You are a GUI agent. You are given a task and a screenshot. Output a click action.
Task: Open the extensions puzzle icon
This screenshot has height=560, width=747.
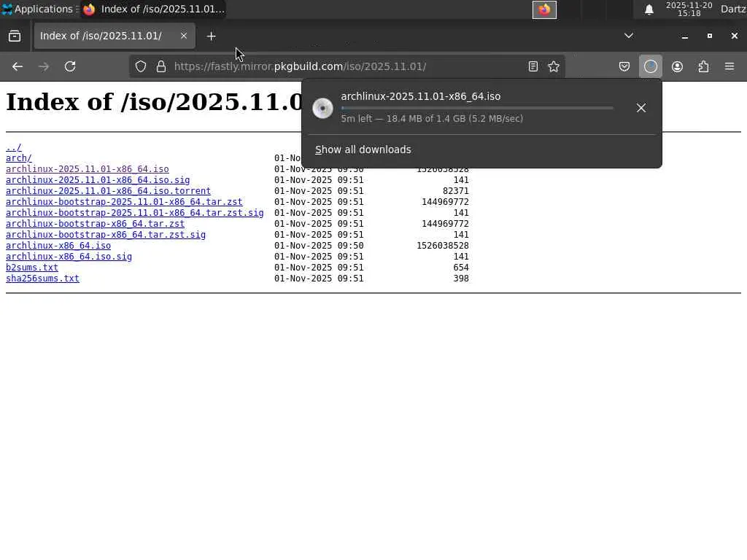(x=703, y=66)
